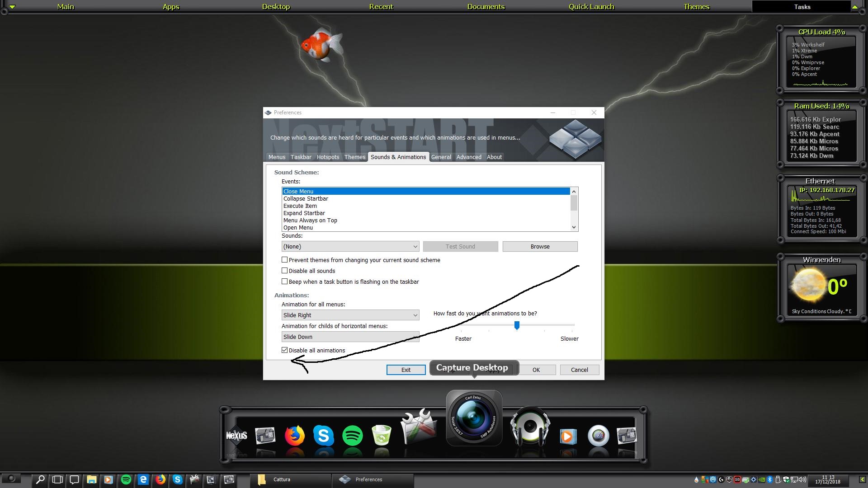
Task: Uncheck 'Disable all animations' checkbox
Action: tap(285, 350)
